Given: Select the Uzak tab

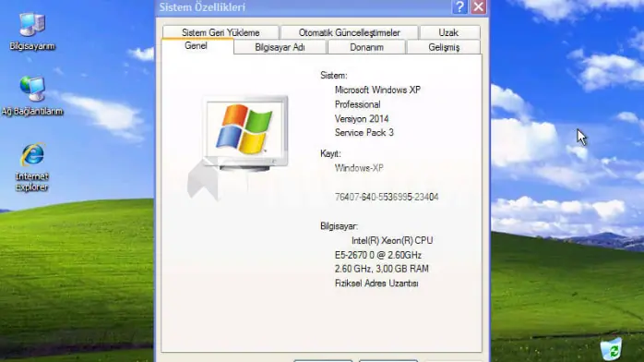Looking at the screenshot, I should (x=448, y=32).
